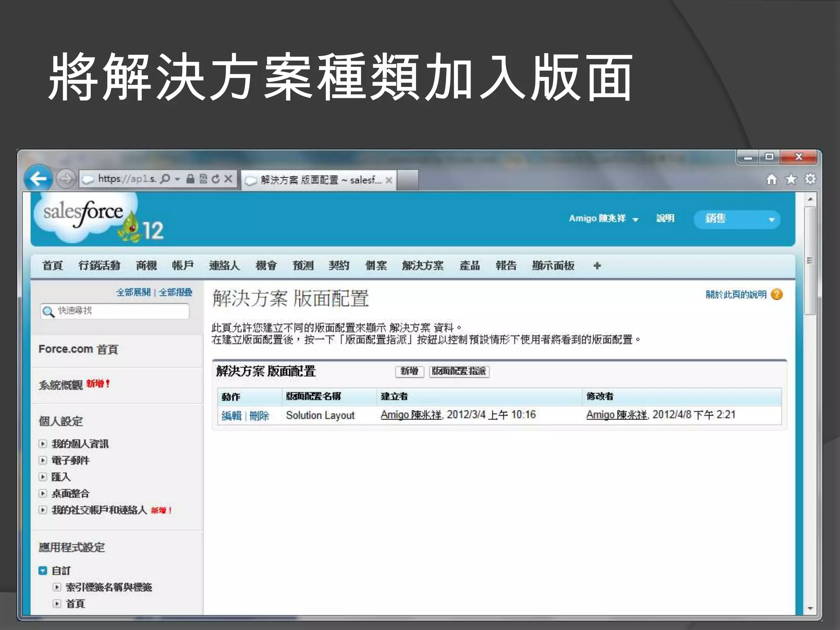The height and width of the screenshot is (630, 840).
Task: Click the compatibility view icon in address bar
Action: coord(203,179)
